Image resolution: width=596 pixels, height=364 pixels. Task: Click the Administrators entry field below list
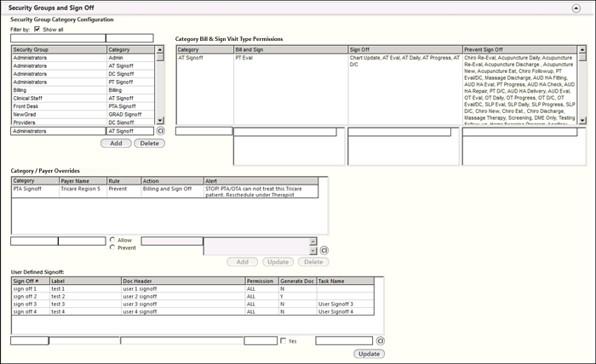tap(58, 131)
